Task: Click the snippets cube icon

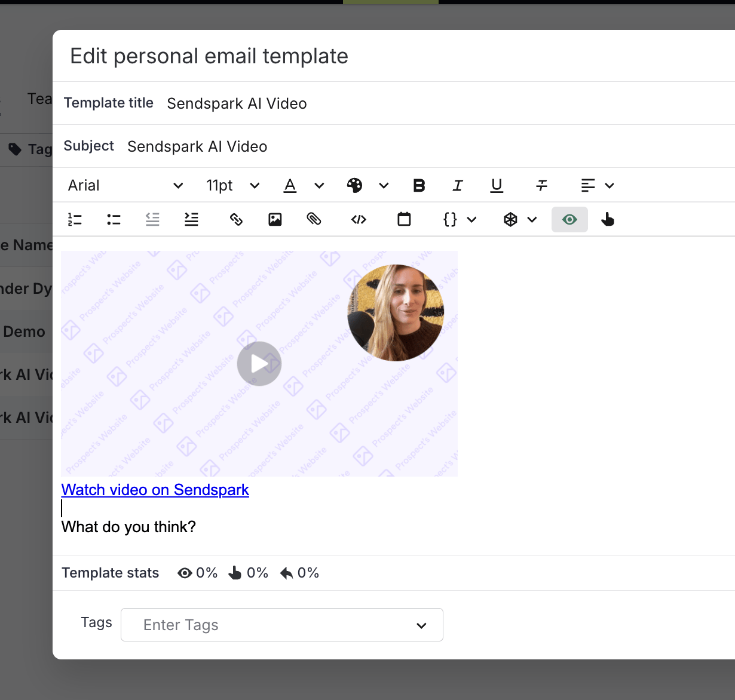Action: 510,220
